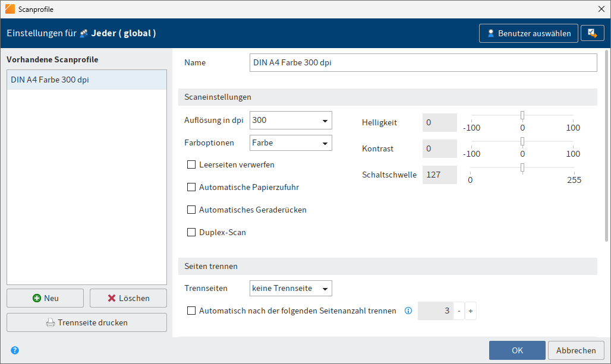This screenshot has width=611, height=364.
Task: Click the info icon beside page count option
Action: coord(408,310)
